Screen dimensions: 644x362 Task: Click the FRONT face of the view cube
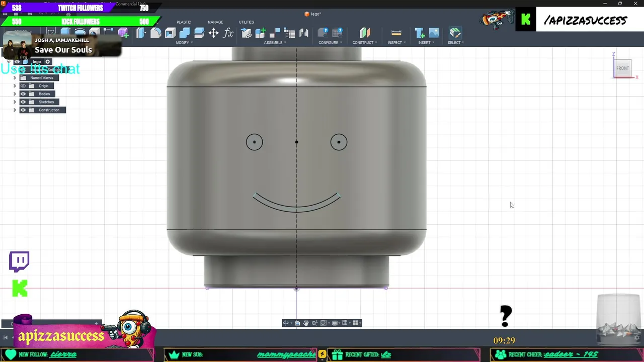point(623,68)
